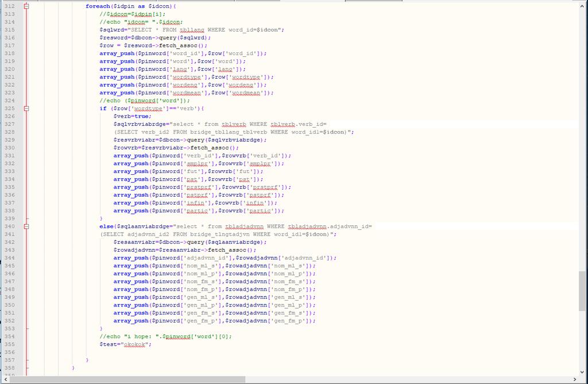Click the '$test="okokok";' line
This screenshot has height=384, width=588.
(125, 344)
